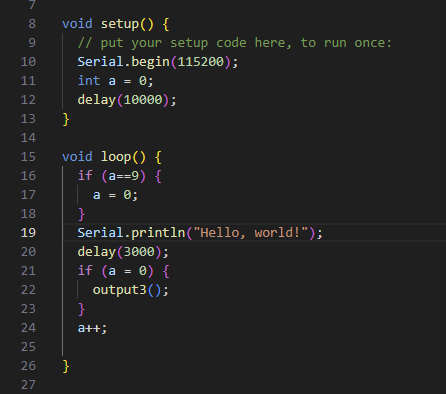Click line number 10 in the gutter
446x394 pixels.
(28, 62)
